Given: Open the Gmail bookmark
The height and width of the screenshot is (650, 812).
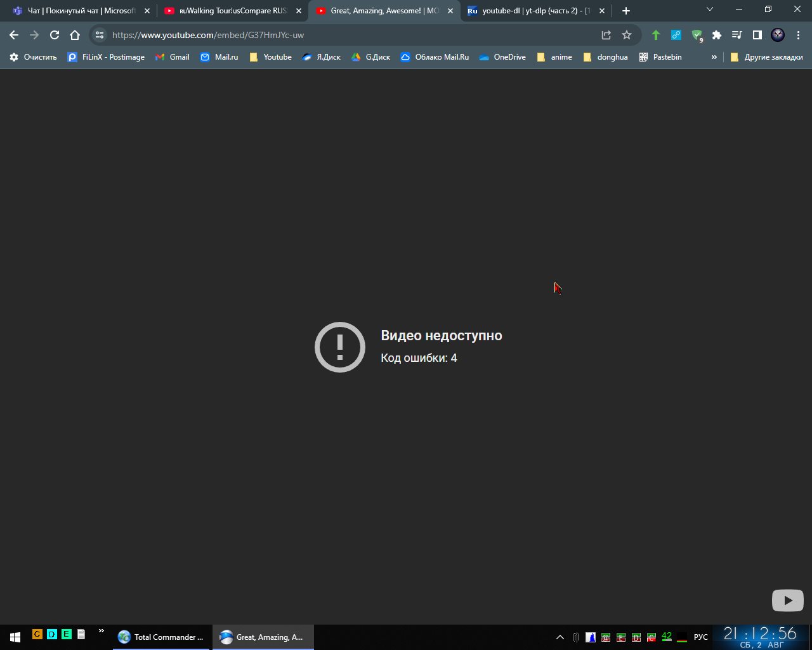Looking at the screenshot, I should click(x=173, y=57).
